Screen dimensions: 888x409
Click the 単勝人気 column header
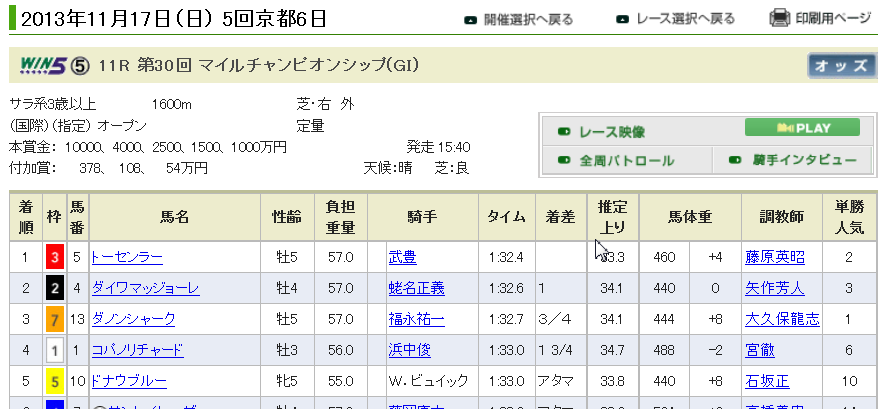(x=849, y=217)
